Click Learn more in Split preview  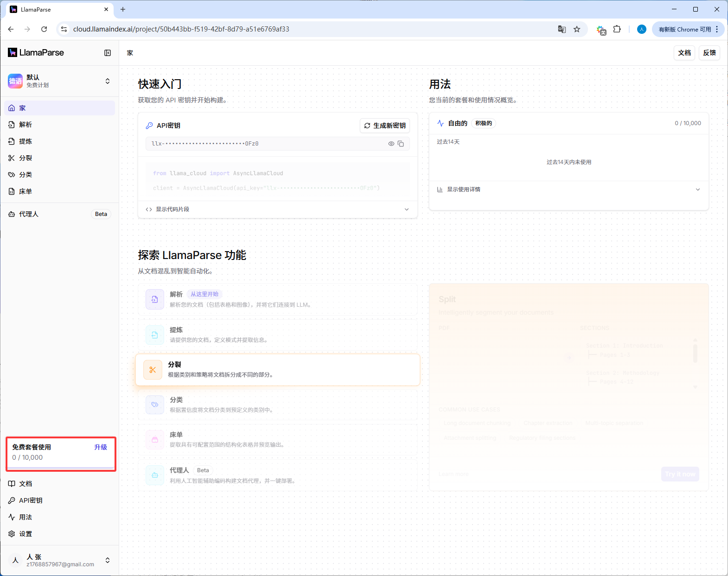[x=453, y=474]
